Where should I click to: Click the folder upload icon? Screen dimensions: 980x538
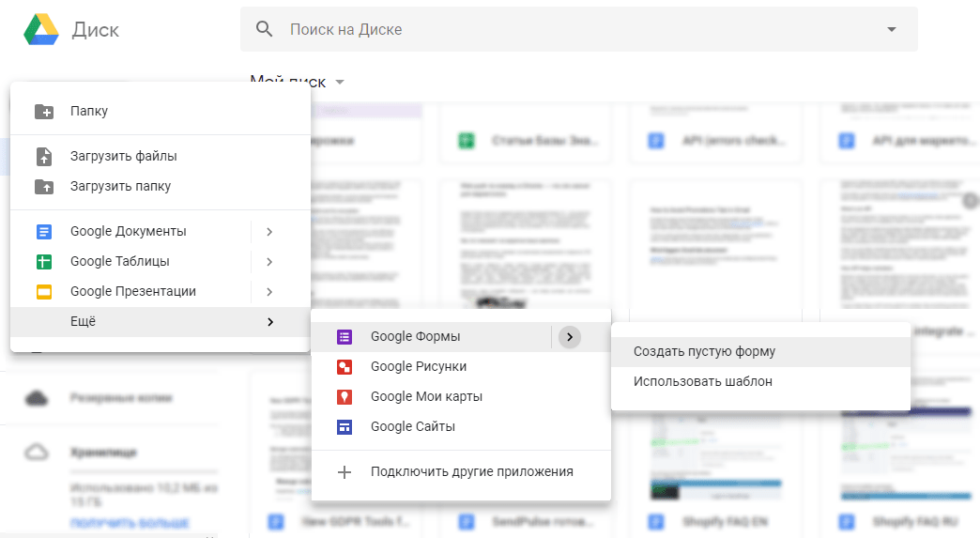[x=44, y=186]
